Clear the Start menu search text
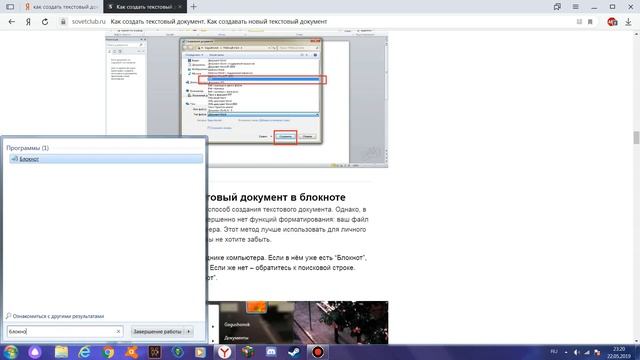This screenshot has height=360, width=640. coord(118,331)
